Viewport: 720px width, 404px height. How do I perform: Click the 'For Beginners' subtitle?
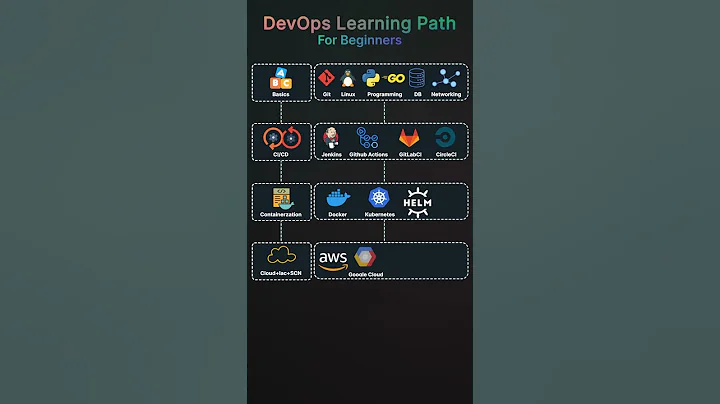[360, 40]
